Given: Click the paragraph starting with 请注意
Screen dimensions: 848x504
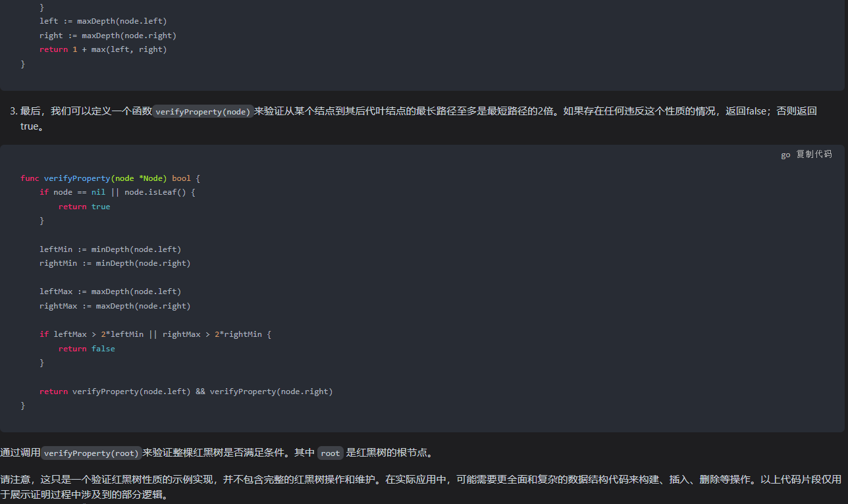Looking at the screenshot, I should point(421,487).
